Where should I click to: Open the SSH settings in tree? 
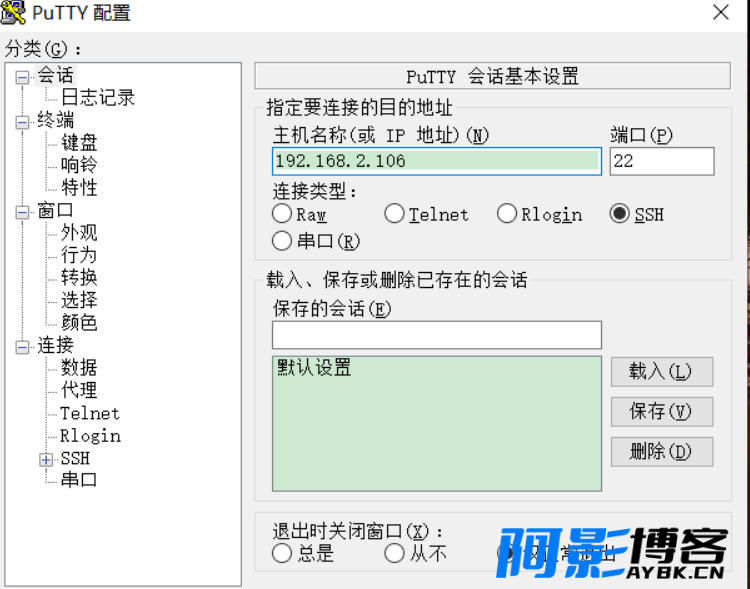click(75, 458)
